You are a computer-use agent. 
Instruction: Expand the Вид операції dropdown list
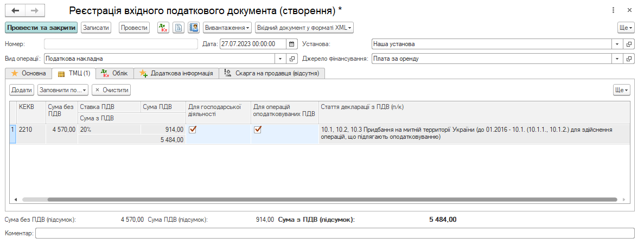coord(280,59)
